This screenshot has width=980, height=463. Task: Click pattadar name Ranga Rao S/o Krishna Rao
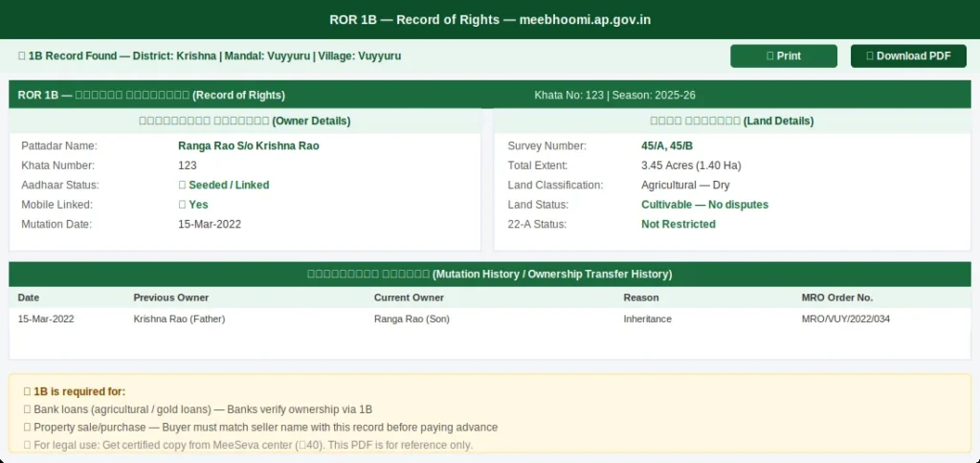(248, 146)
